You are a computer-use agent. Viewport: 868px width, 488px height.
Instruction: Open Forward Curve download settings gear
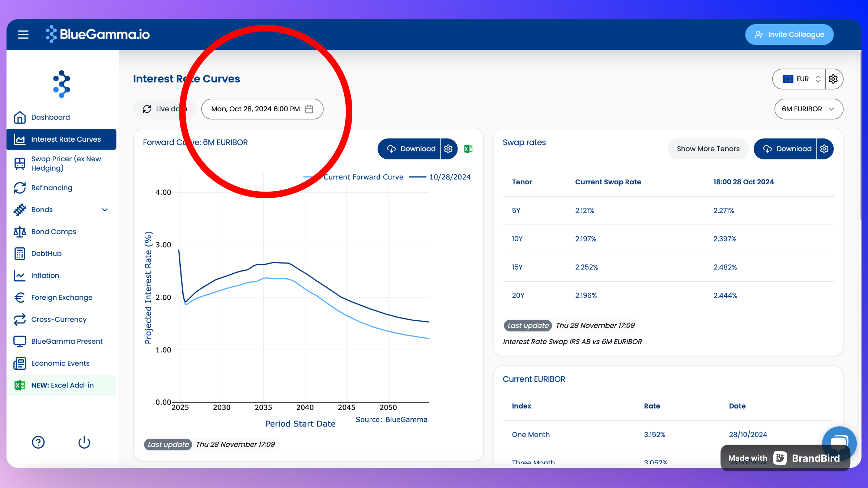(x=448, y=149)
